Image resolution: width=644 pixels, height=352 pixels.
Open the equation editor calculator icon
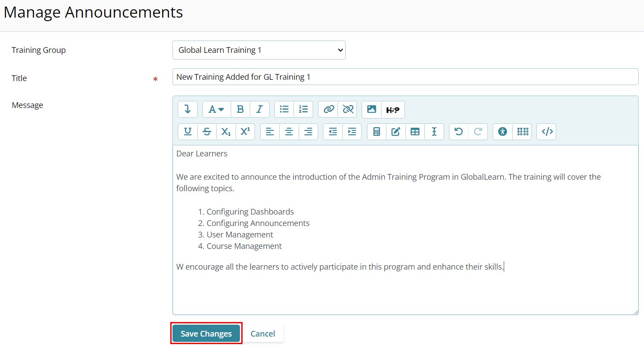(x=377, y=132)
